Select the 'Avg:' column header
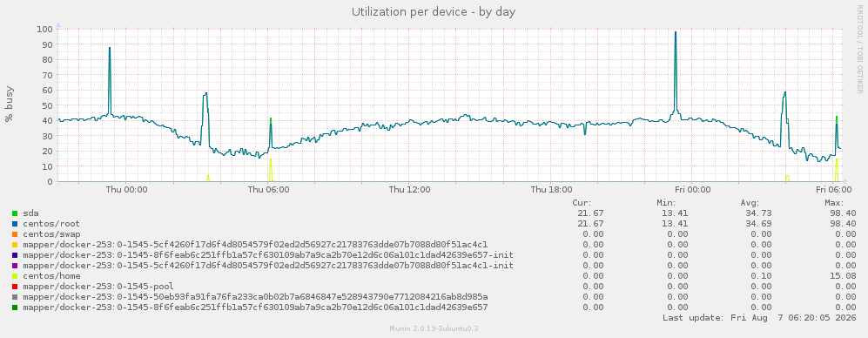The height and width of the screenshot is (338, 868). click(x=750, y=203)
